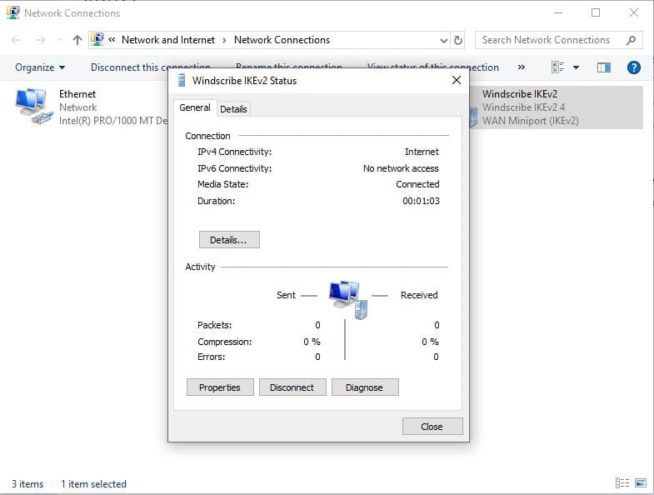Viewport: 654px width, 495px height.
Task: Close the status dialog with Close button
Action: point(432,426)
